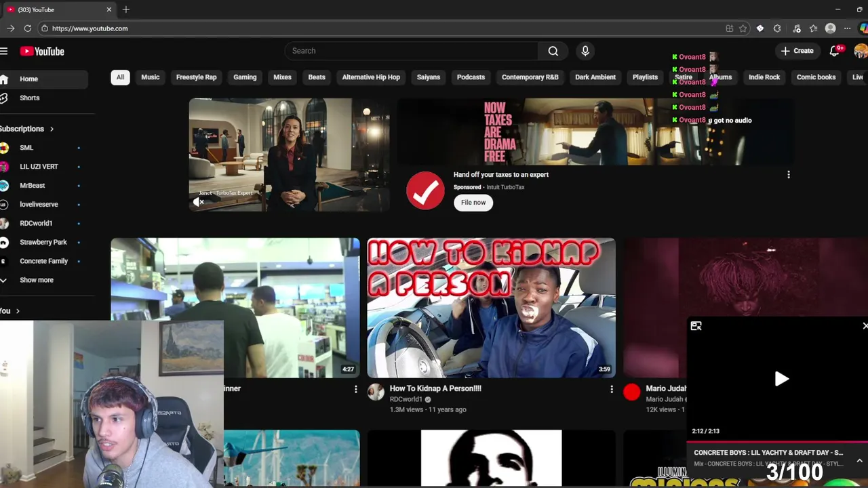Select the Gaming filter chip
This screenshot has height=488, width=868.
pos(245,77)
